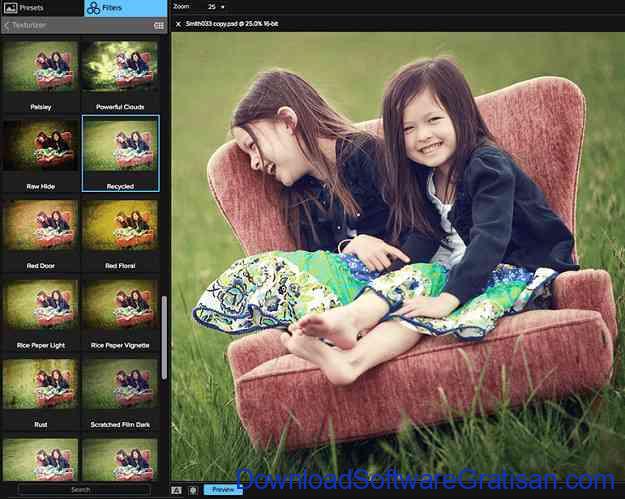Viewport: 625px width, 499px height.
Task: Open the Zoom percentage dropdown
Action: 223,7
